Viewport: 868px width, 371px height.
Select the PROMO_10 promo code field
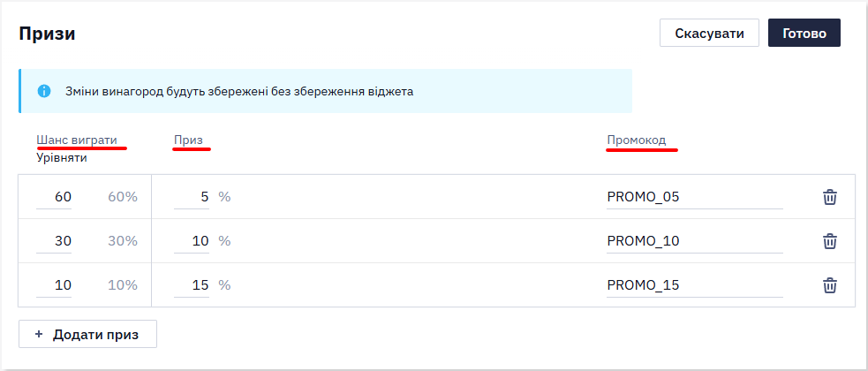pos(695,241)
